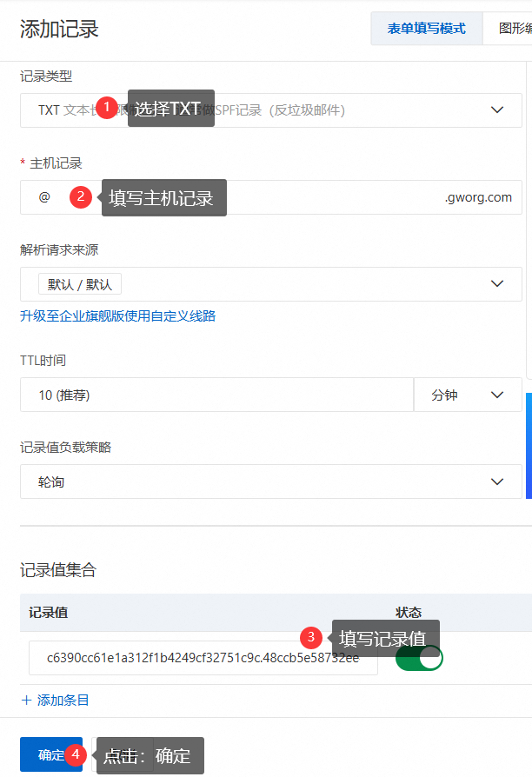Click the 记录值 column header
This screenshot has height=777, width=532.
[x=48, y=613]
